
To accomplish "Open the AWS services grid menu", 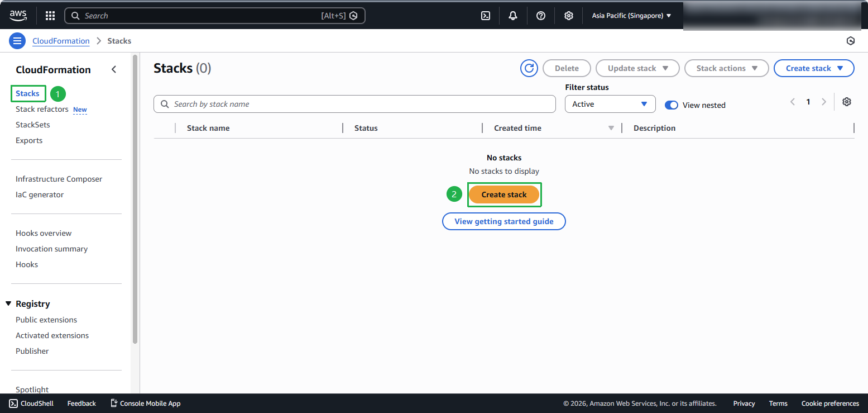I will pos(50,15).
